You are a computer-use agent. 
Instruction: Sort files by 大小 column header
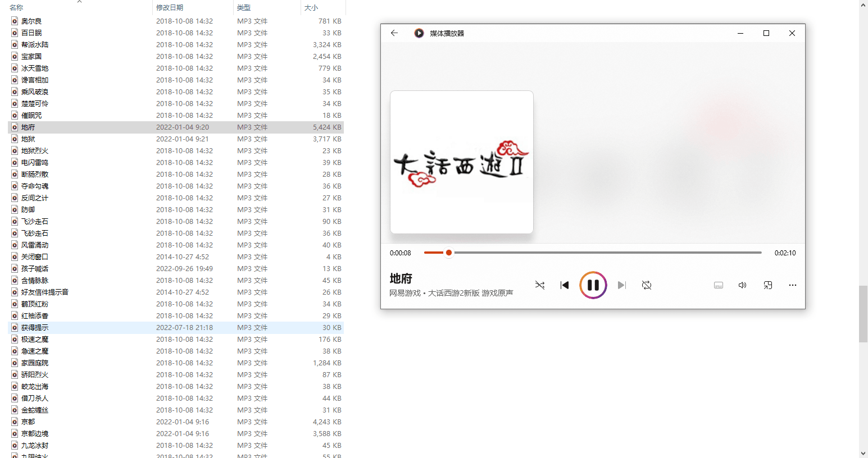click(x=311, y=7)
